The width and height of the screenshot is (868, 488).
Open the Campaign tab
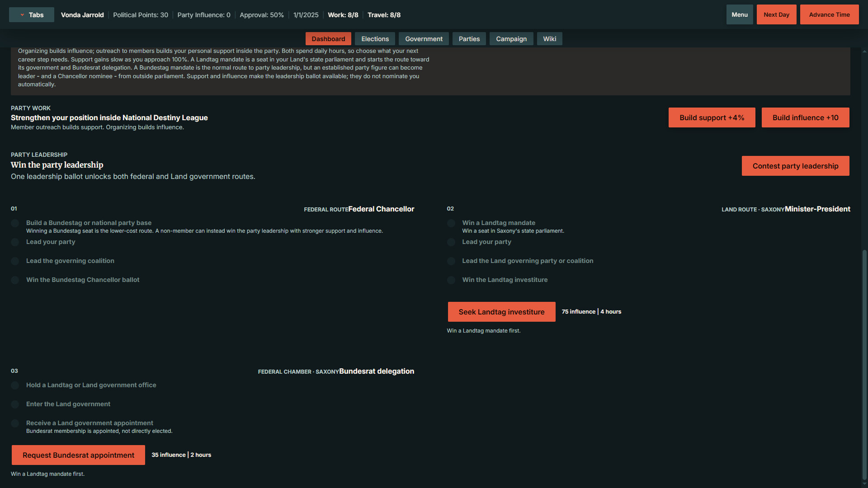click(x=511, y=39)
